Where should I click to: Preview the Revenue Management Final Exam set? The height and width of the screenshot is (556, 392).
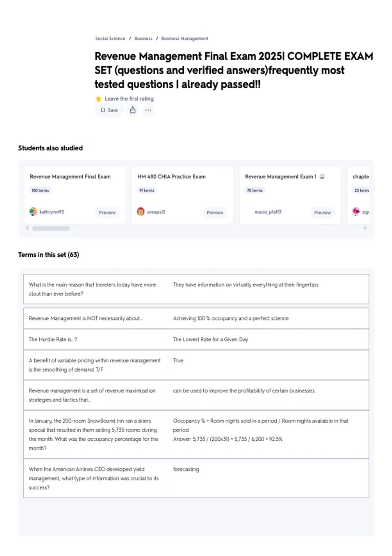(x=107, y=213)
